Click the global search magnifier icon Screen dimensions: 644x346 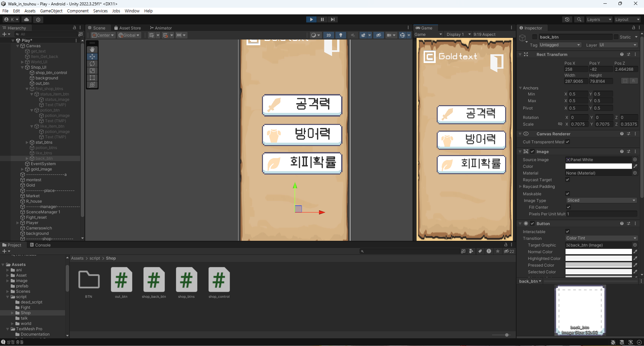579,19
